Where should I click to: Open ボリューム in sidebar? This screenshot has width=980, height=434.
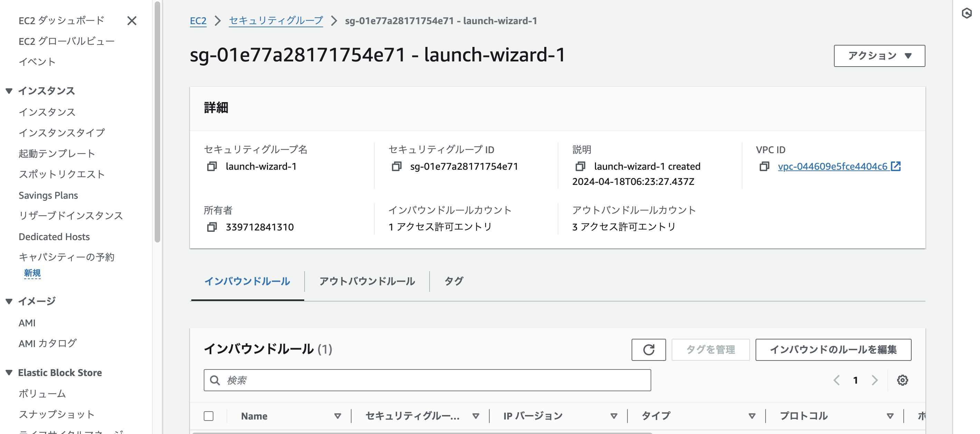pyautogui.click(x=42, y=393)
